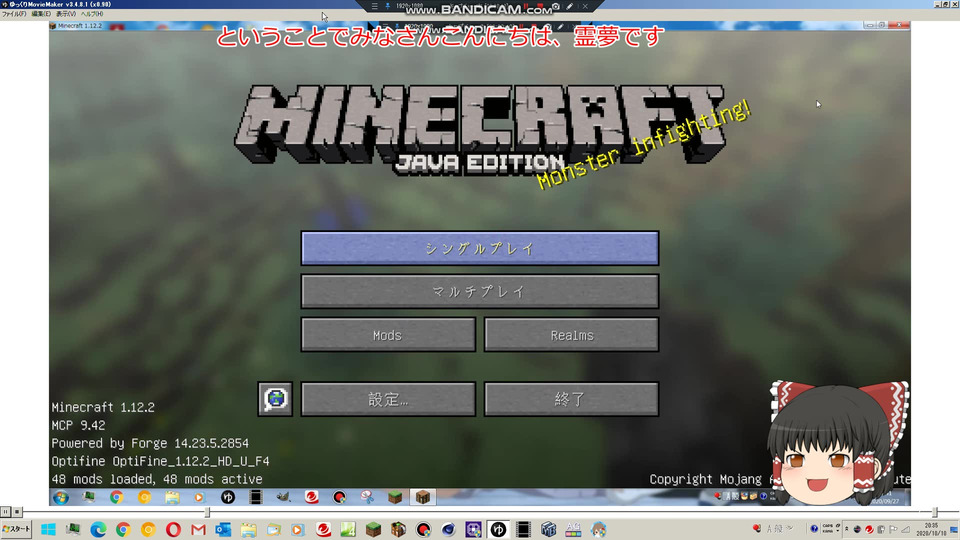Viewport: 960px width, 540px height.
Task: Open the purple square app icon
Action: (x=473, y=530)
